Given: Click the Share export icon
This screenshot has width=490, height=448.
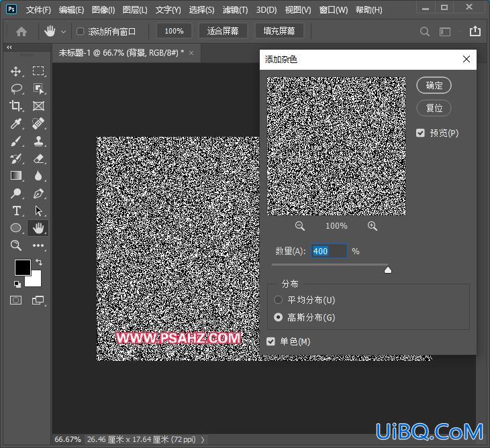Looking at the screenshot, I should (x=475, y=31).
